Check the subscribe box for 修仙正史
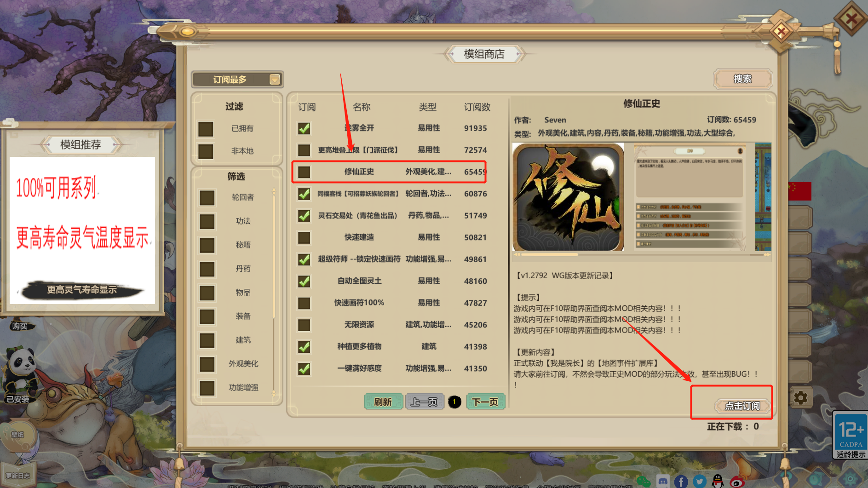Viewport: 868px width, 488px height. [304, 172]
